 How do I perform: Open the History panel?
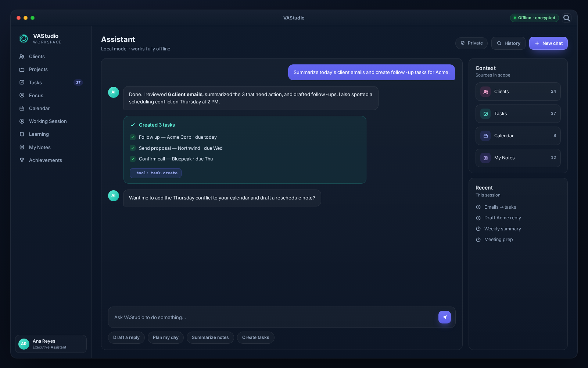coord(508,43)
